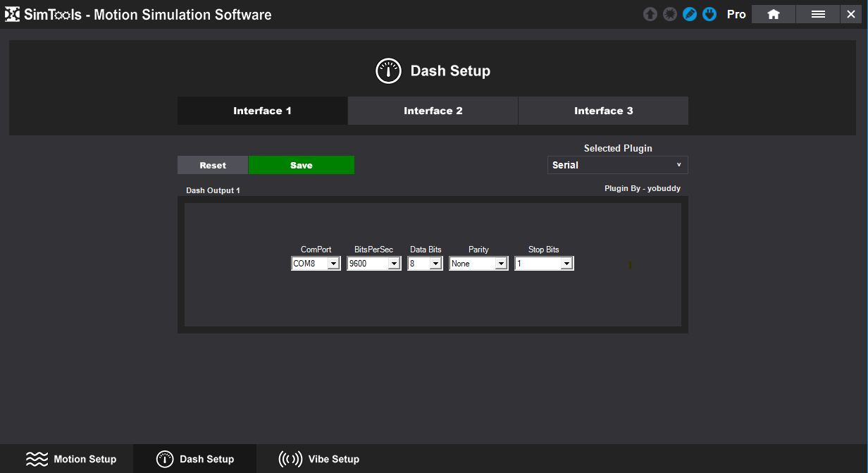
Task: Click the Dash Setup gauge icon in header
Action: [x=388, y=71]
